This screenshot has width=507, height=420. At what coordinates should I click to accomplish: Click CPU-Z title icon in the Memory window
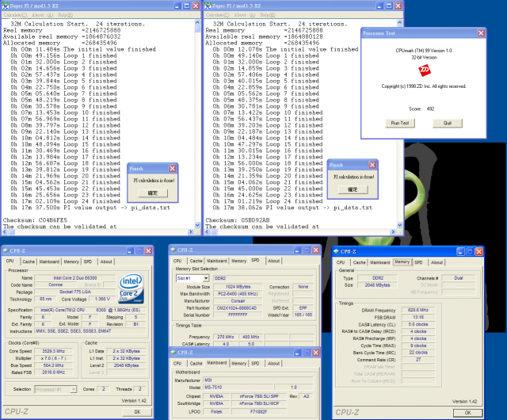(336, 251)
